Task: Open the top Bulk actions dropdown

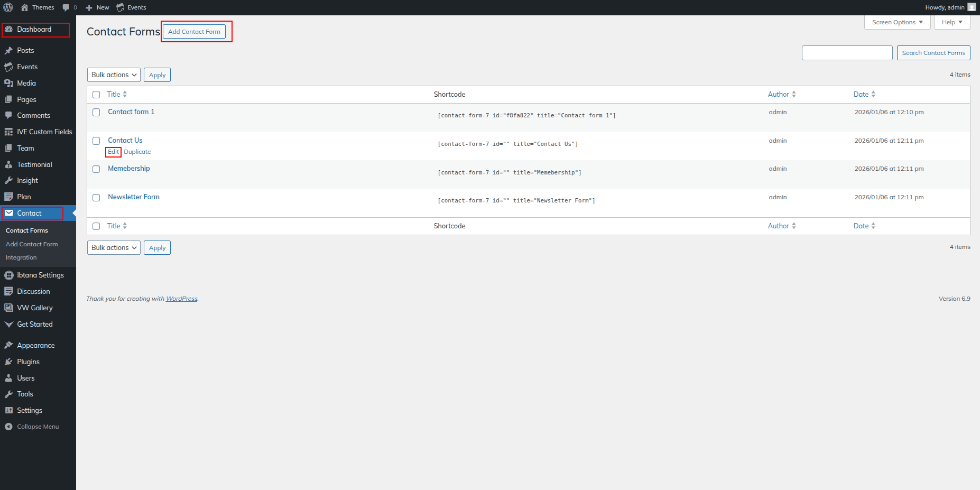Action: pyautogui.click(x=114, y=75)
